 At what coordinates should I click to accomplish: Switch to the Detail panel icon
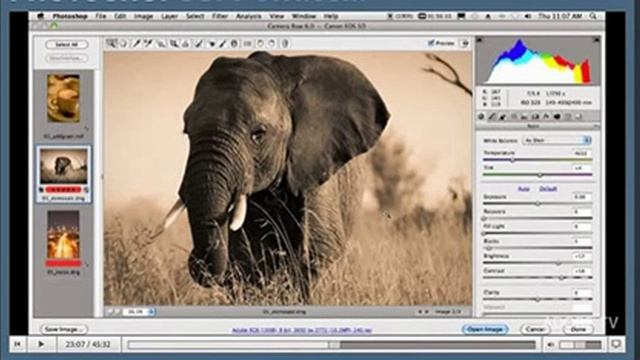click(x=503, y=117)
